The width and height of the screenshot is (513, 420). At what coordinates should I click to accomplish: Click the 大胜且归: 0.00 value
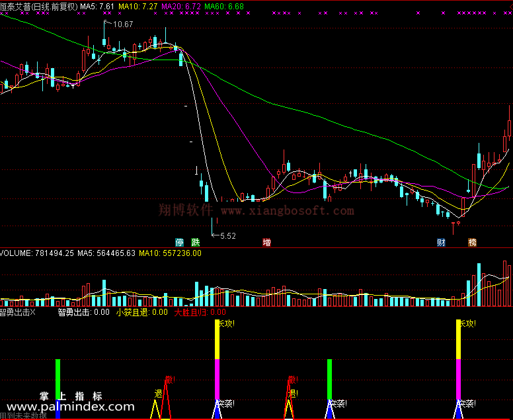click(200, 312)
